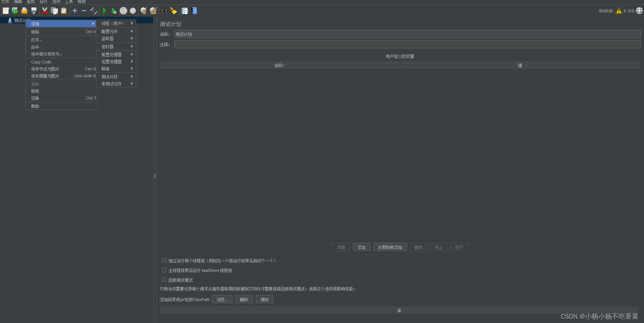Click 删除 button beside 浏览...

pyautogui.click(x=244, y=300)
